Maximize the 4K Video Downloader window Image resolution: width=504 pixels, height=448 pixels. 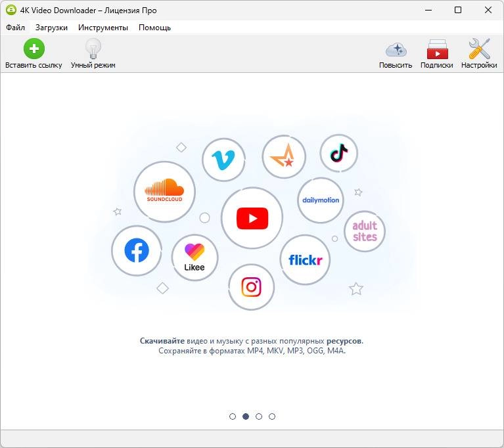coord(458,10)
